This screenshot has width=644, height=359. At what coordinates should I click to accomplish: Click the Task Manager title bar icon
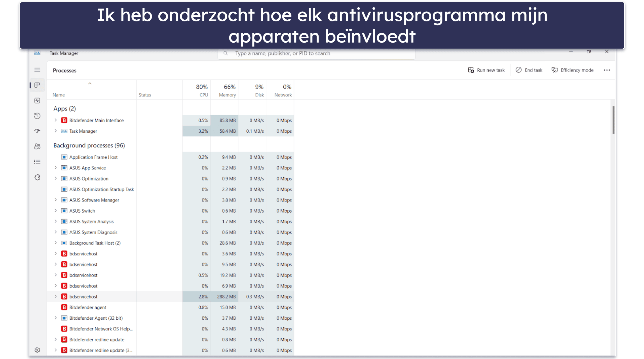[x=37, y=53]
